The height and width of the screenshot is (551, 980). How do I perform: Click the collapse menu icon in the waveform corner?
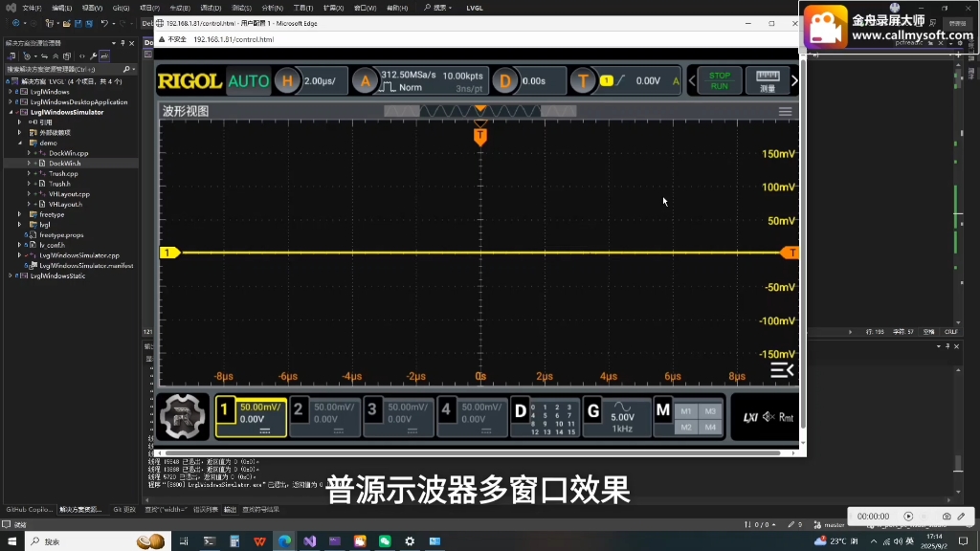point(782,370)
